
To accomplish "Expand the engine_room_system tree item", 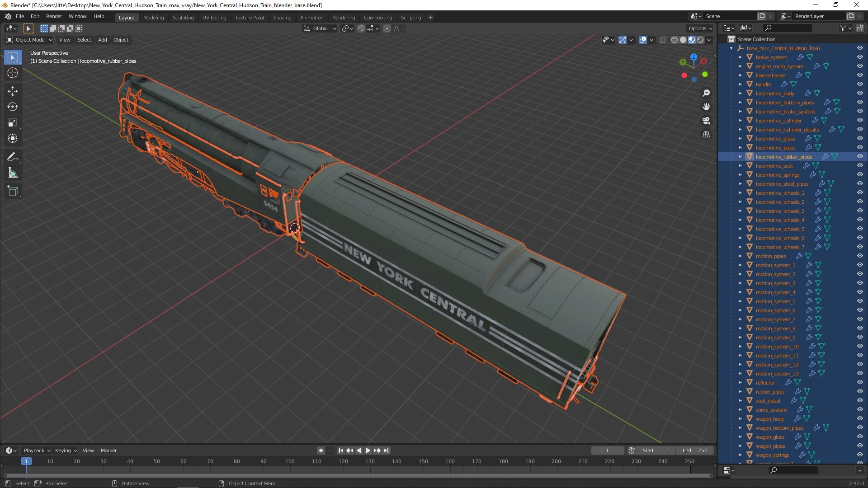I will (x=741, y=66).
